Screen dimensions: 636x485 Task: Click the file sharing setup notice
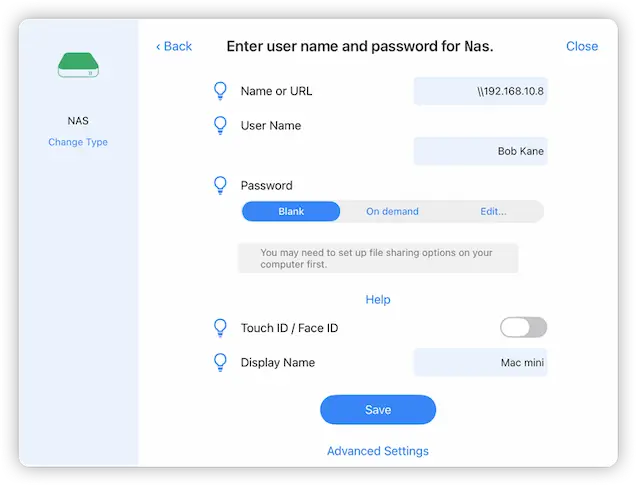click(378, 258)
